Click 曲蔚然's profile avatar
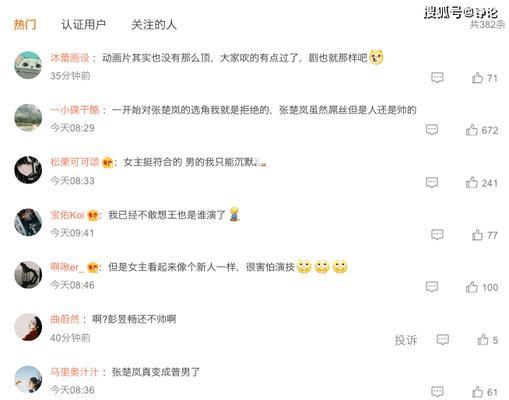 tap(28, 327)
